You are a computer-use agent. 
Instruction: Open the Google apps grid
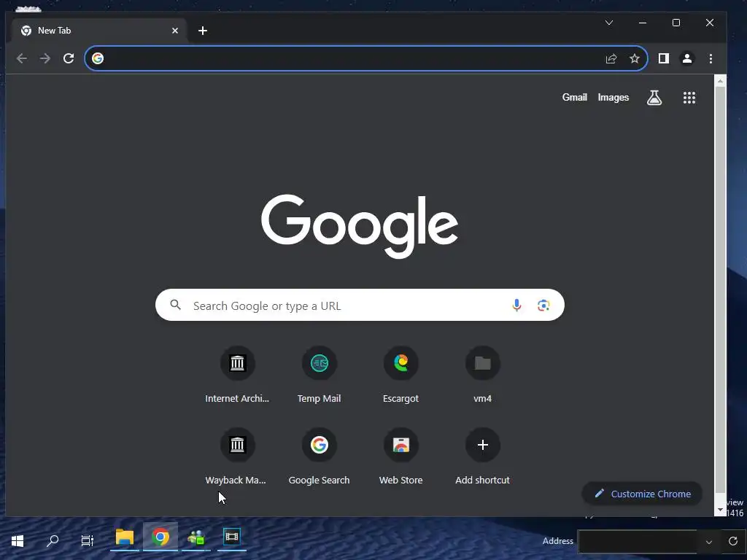coord(689,98)
